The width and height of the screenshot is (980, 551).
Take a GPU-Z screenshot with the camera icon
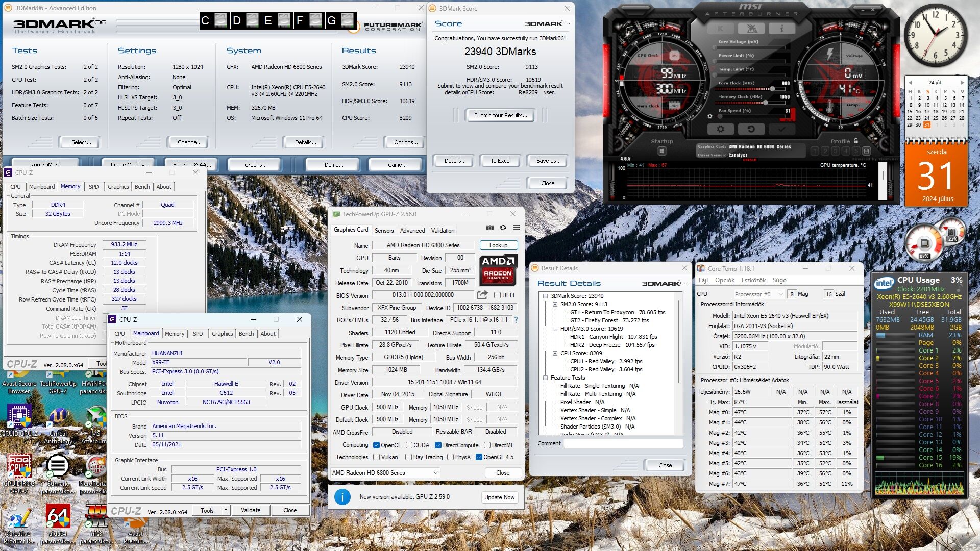click(489, 228)
